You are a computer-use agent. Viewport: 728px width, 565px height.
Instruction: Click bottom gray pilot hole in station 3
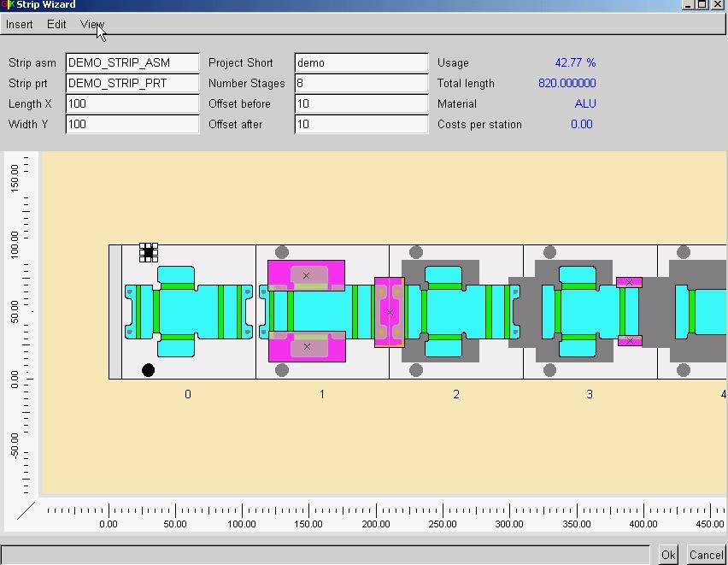click(x=549, y=370)
